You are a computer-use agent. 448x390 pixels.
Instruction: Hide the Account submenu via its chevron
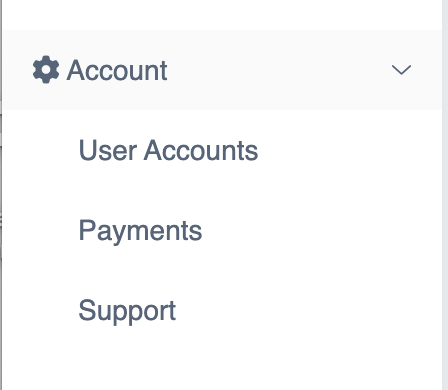401,70
